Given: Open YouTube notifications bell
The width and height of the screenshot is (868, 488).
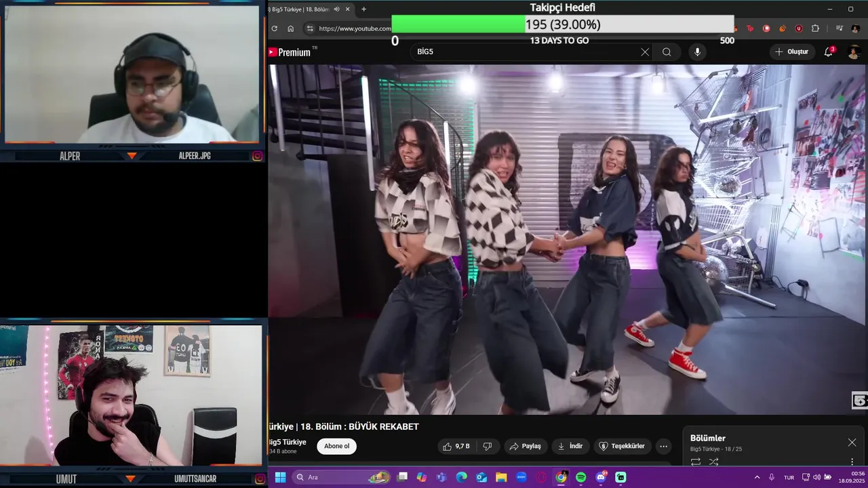Looking at the screenshot, I should coord(828,52).
